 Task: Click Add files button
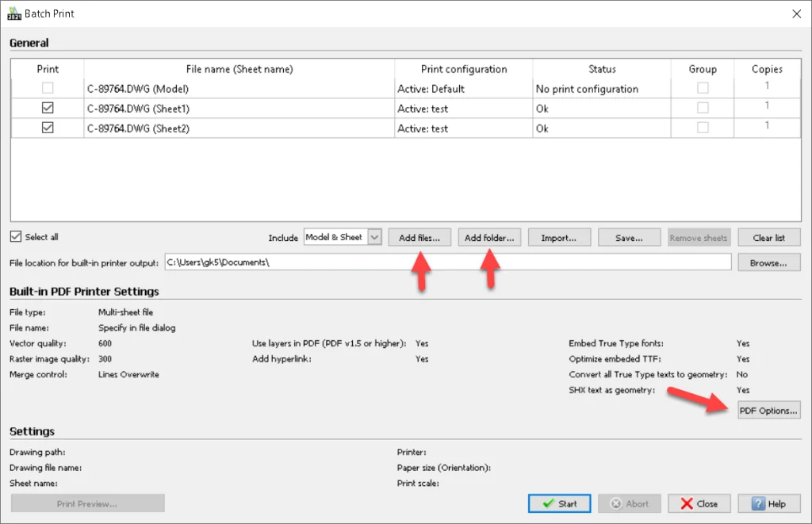pyautogui.click(x=419, y=238)
